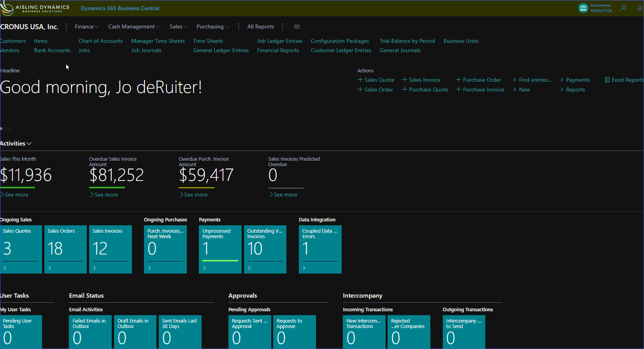Expand the Finance menu
This screenshot has width=644, height=349.
87,27
